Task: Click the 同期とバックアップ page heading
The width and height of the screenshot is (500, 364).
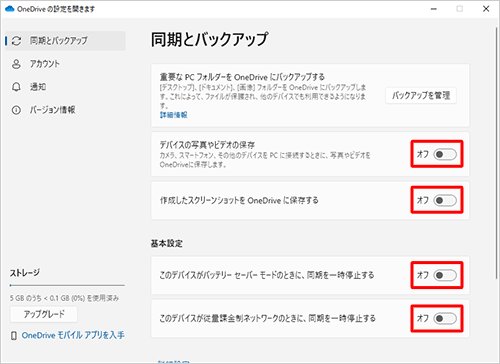Action: click(209, 39)
